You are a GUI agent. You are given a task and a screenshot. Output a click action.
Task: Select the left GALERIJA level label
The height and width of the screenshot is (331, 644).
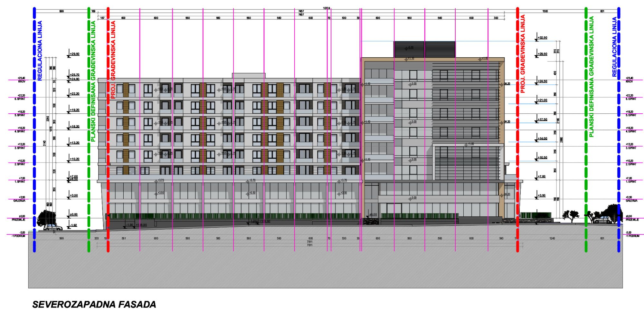(x=21, y=201)
